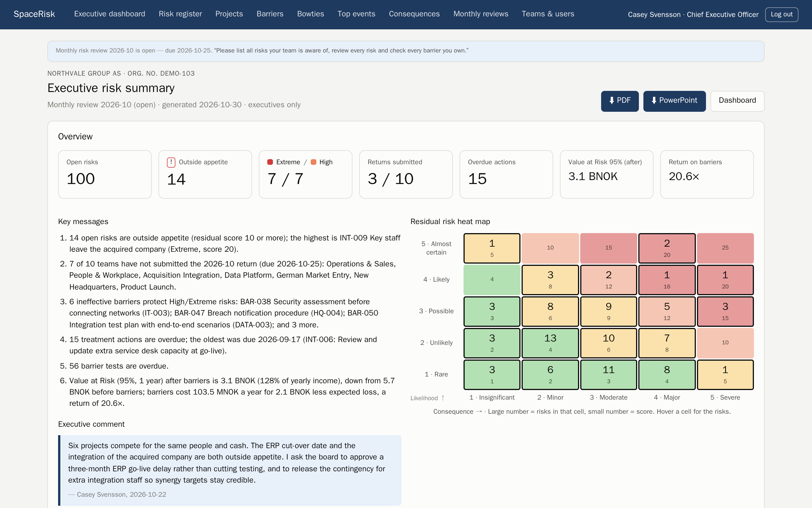Click the Outside appetite warning icon
Image resolution: width=812 pixels, height=508 pixels.
[x=171, y=162]
